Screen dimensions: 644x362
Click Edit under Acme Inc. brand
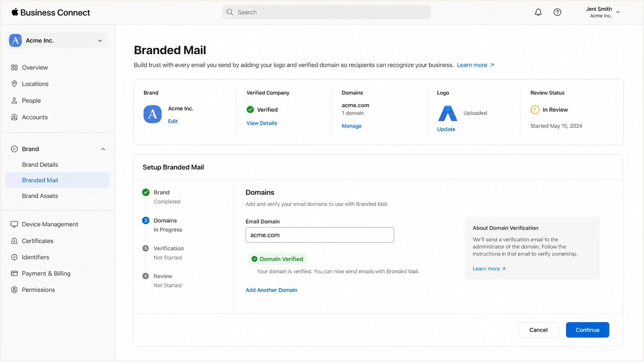click(x=173, y=121)
